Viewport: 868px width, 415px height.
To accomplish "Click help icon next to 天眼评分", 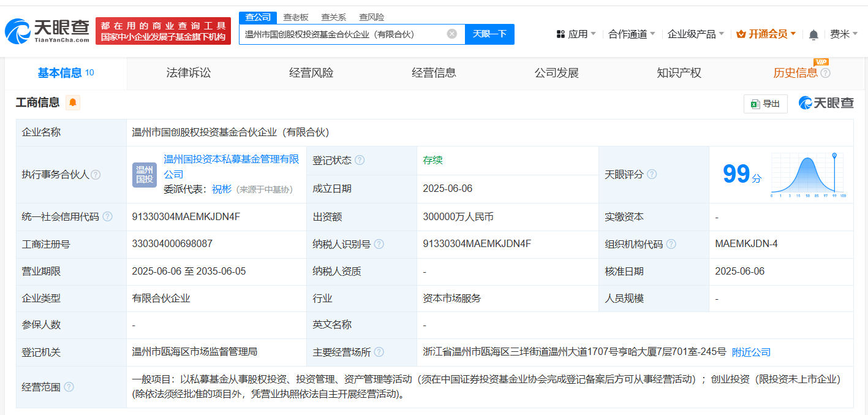I will coord(652,175).
